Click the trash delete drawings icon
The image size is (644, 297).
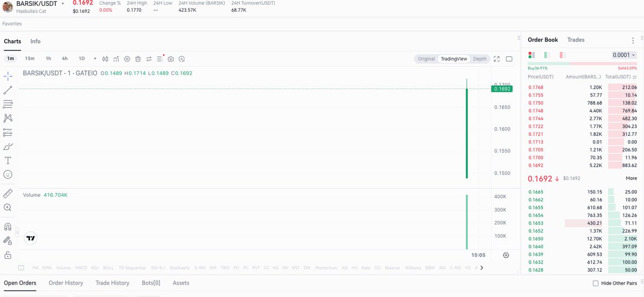click(x=138, y=59)
